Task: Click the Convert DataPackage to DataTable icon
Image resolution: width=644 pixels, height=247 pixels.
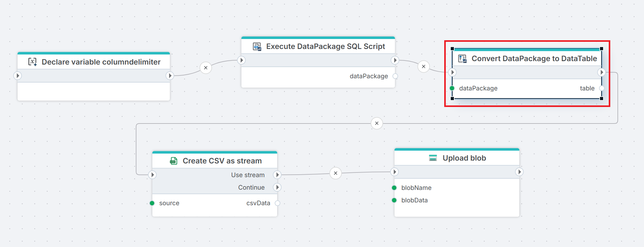Action: pos(462,59)
